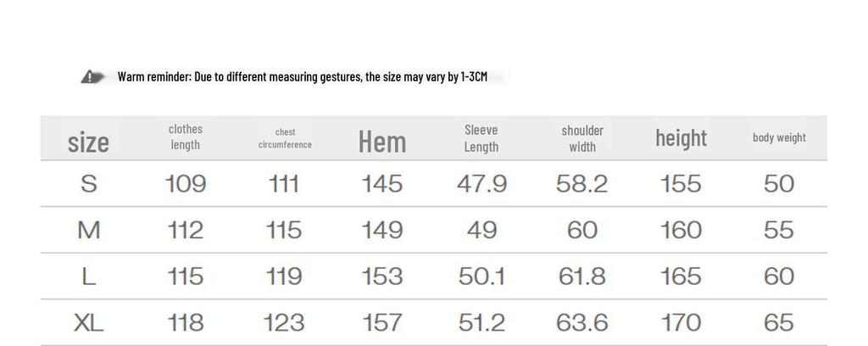Select the 109 clothes length value

(186, 184)
